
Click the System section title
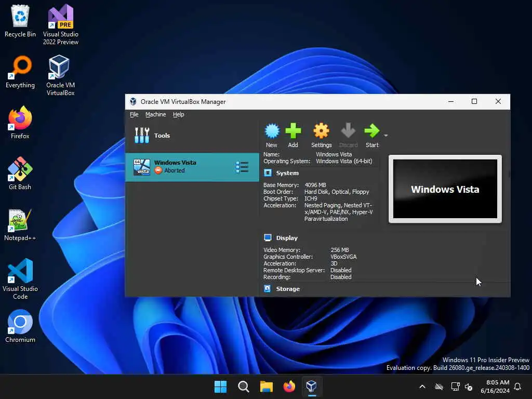click(287, 173)
